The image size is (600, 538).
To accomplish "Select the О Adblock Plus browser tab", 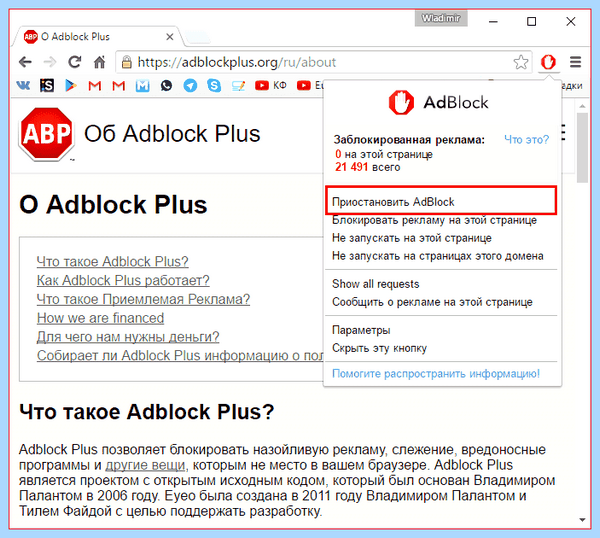I will (x=98, y=37).
